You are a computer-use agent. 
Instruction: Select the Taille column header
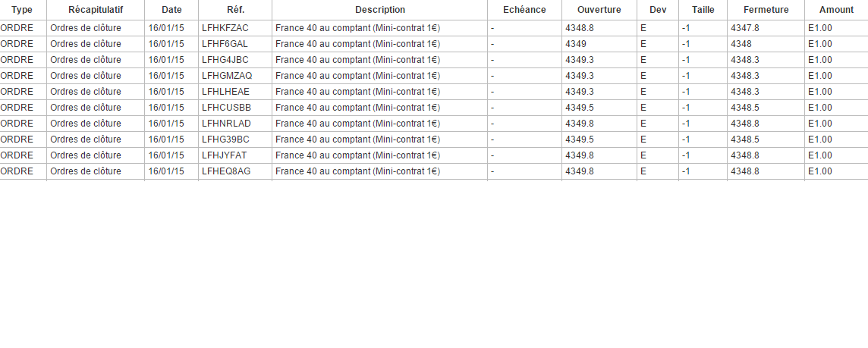pos(703,10)
